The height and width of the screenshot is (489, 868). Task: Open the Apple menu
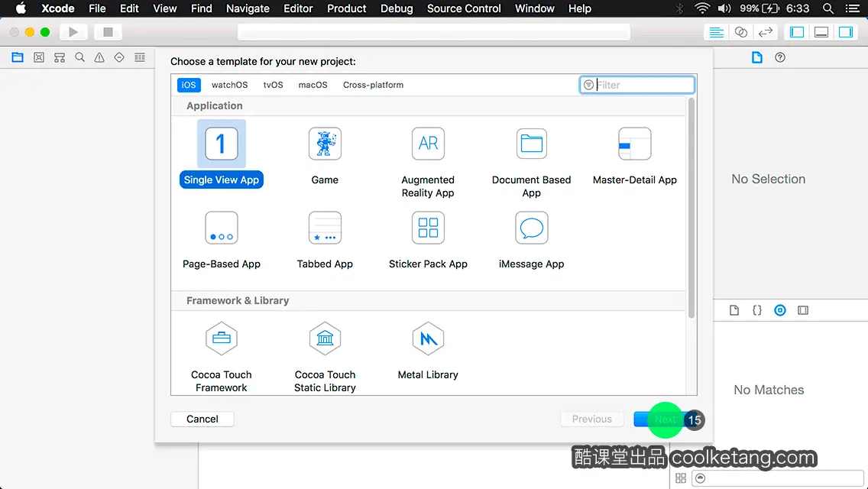pyautogui.click(x=21, y=8)
